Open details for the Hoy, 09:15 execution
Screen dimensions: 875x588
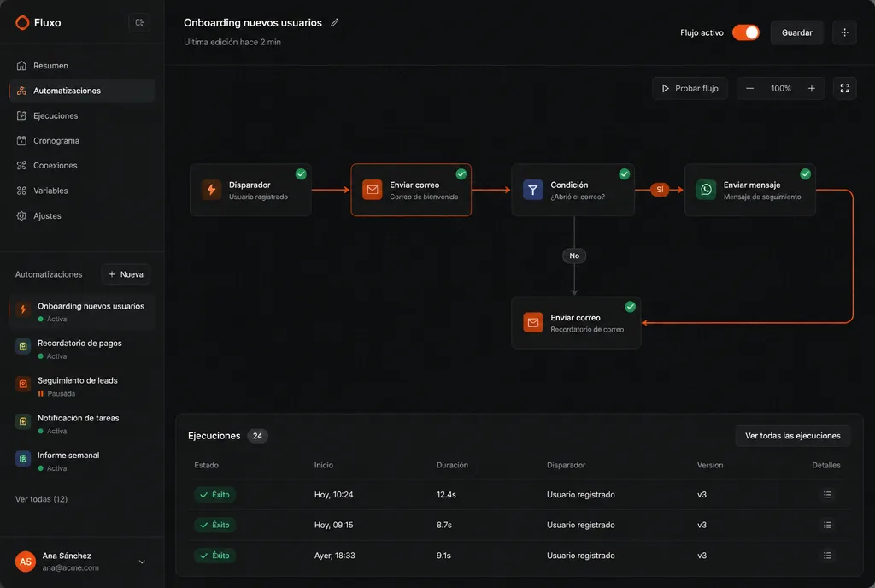point(827,525)
